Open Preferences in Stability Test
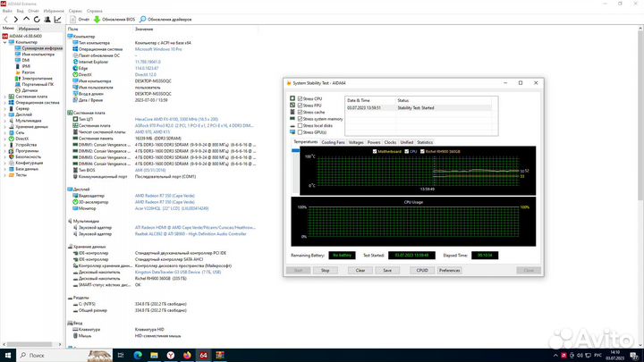This screenshot has height=362, width=644. 449,271
